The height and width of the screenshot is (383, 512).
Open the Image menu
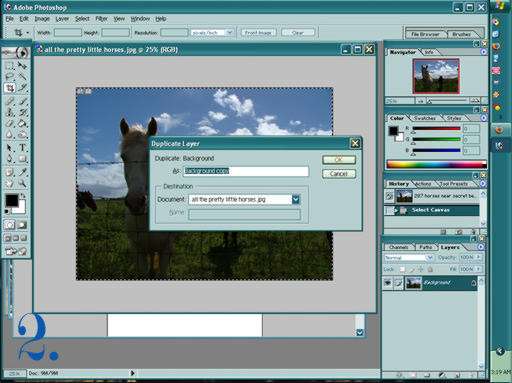42,19
